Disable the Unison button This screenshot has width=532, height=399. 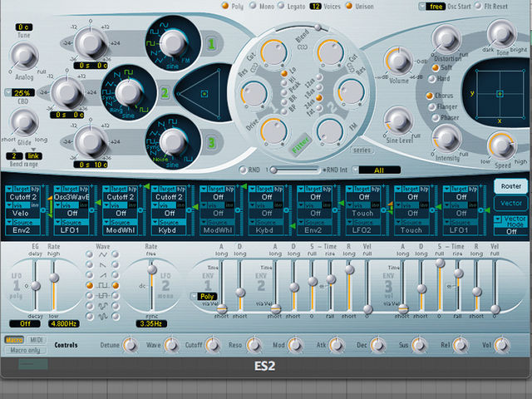[x=349, y=6]
